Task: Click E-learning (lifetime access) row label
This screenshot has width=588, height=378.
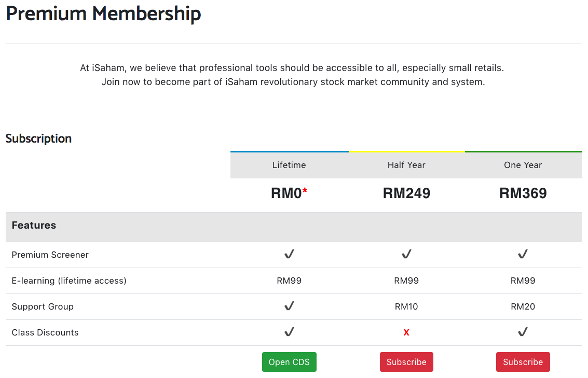Action: point(69,281)
